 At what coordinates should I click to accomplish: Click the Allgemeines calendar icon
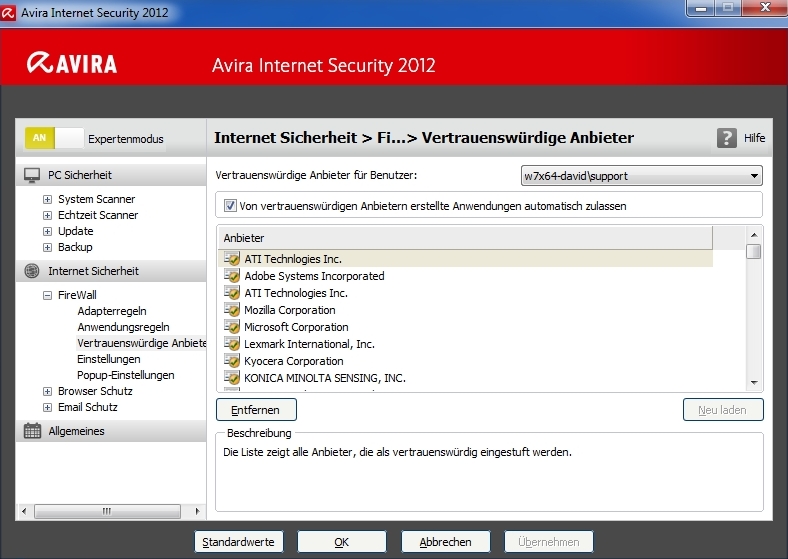(x=32, y=431)
